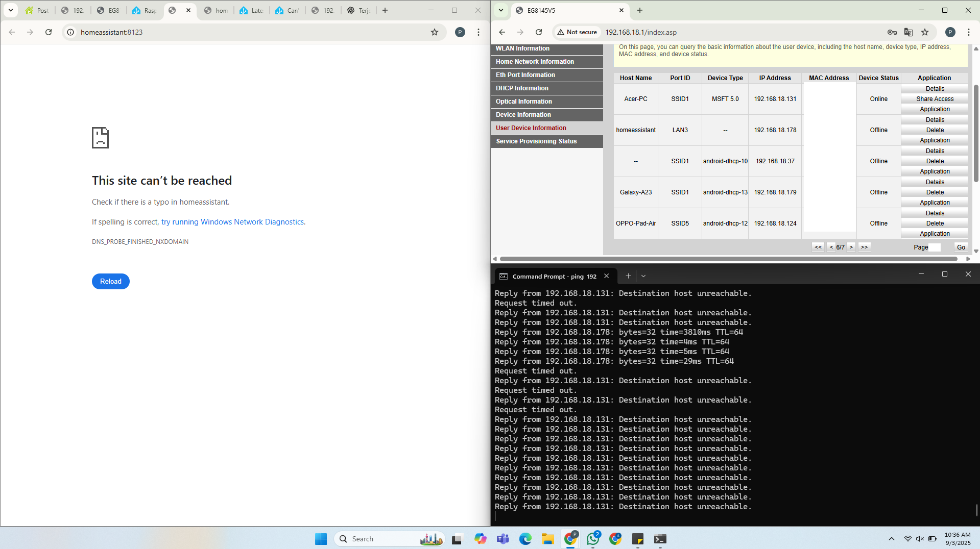Click the Page number input field
This screenshot has width=980, height=549.
click(x=935, y=247)
